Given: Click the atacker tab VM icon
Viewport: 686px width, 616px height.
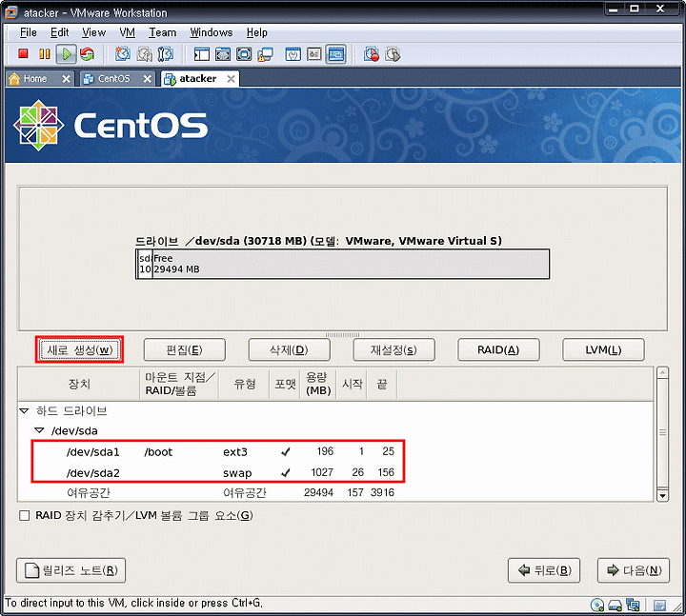Looking at the screenshot, I should [x=170, y=79].
